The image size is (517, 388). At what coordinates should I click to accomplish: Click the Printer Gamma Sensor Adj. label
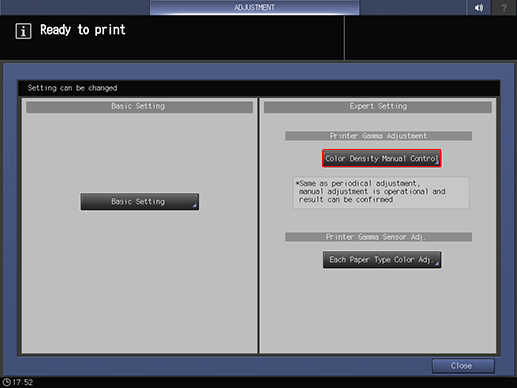pyautogui.click(x=378, y=237)
